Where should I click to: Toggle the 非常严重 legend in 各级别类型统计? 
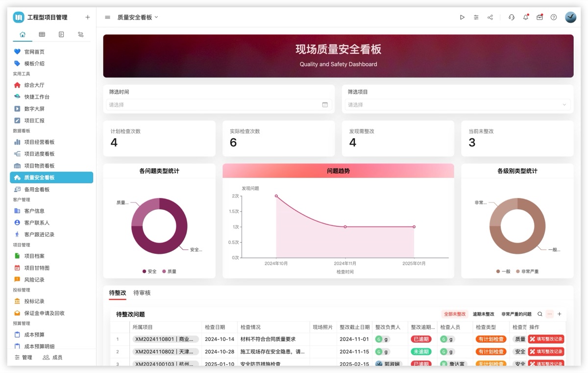tap(527, 271)
